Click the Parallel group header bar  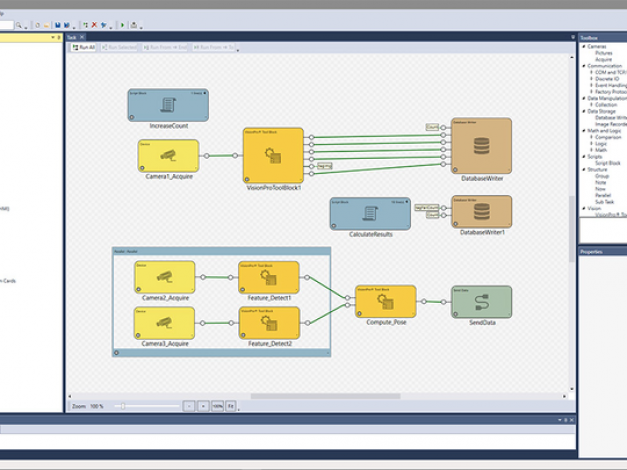(x=222, y=251)
